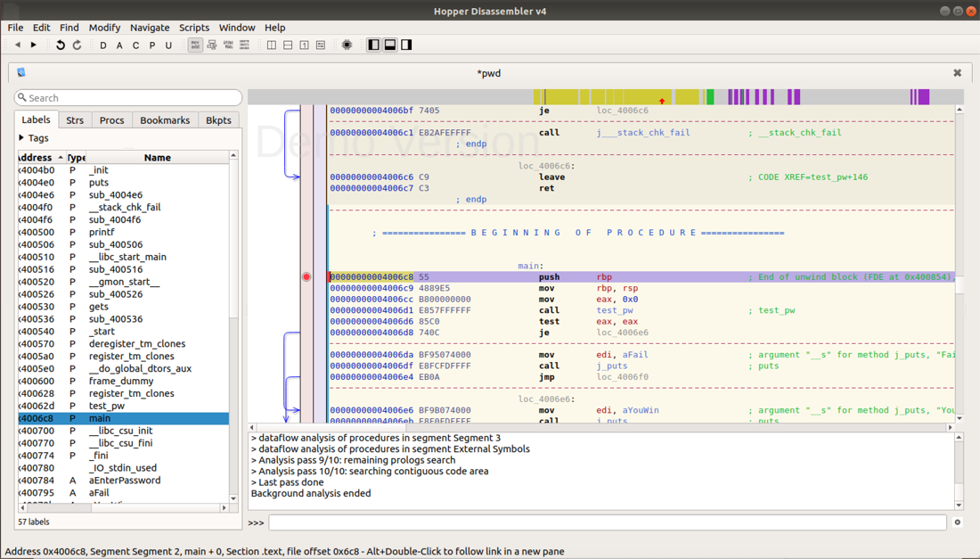Click the green segment in navigation bar
Viewport: 980px width, 559px height.
(x=710, y=96)
